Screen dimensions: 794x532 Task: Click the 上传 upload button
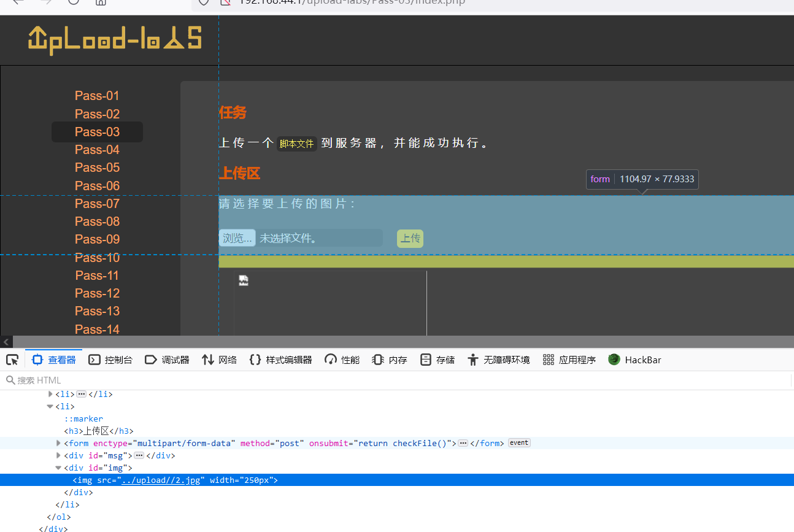pos(409,238)
